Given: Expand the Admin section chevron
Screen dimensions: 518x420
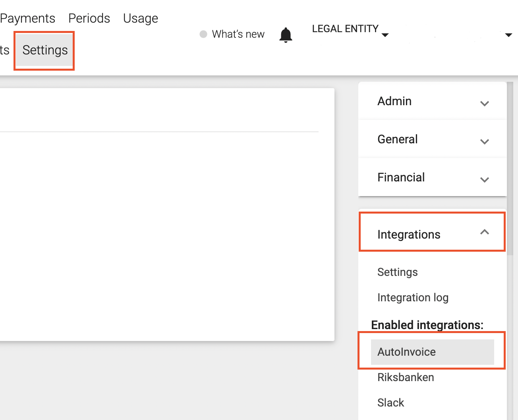Looking at the screenshot, I should [x=484, y=104].
